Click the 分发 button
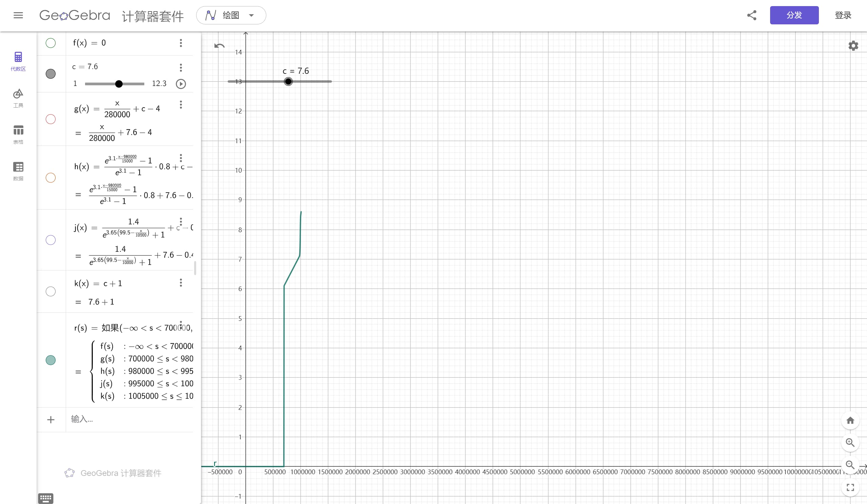 point(794,15)
